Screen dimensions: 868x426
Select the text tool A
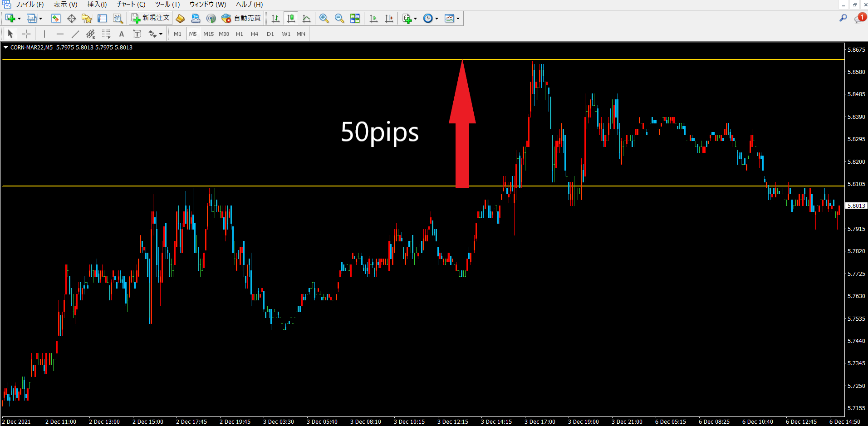121,34
